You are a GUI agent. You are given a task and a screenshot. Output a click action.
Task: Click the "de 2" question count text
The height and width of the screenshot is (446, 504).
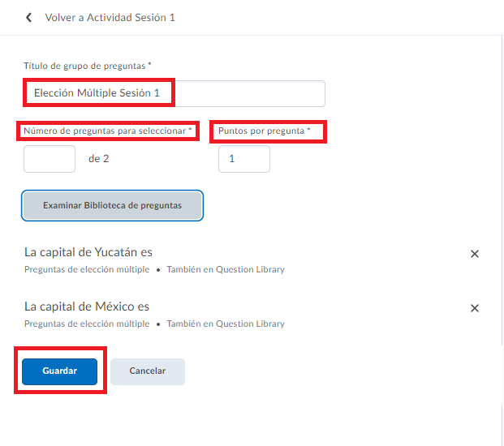click(98, 159)
